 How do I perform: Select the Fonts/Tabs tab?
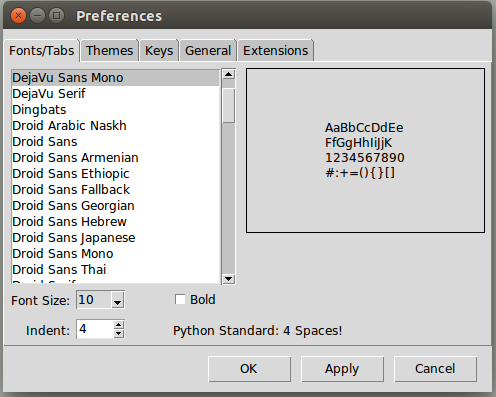[42, 51]
